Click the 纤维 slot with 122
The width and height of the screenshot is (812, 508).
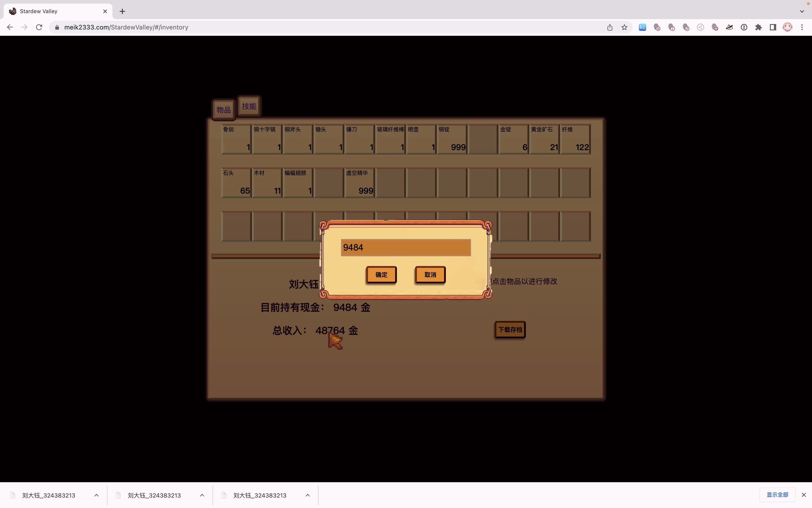tap(576, 139)
